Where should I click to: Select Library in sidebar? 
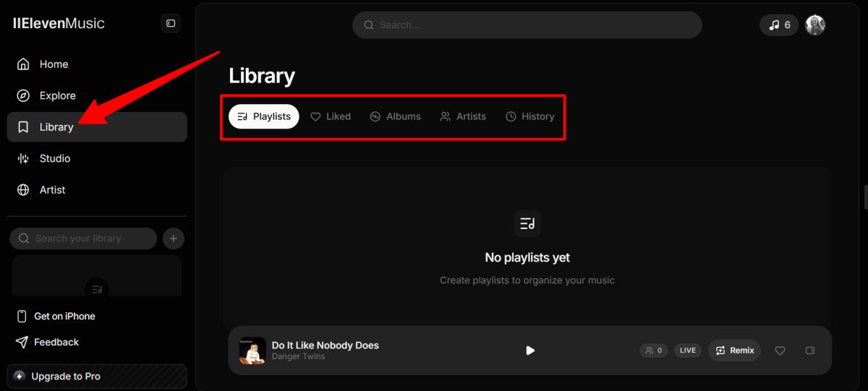[97, 127]
